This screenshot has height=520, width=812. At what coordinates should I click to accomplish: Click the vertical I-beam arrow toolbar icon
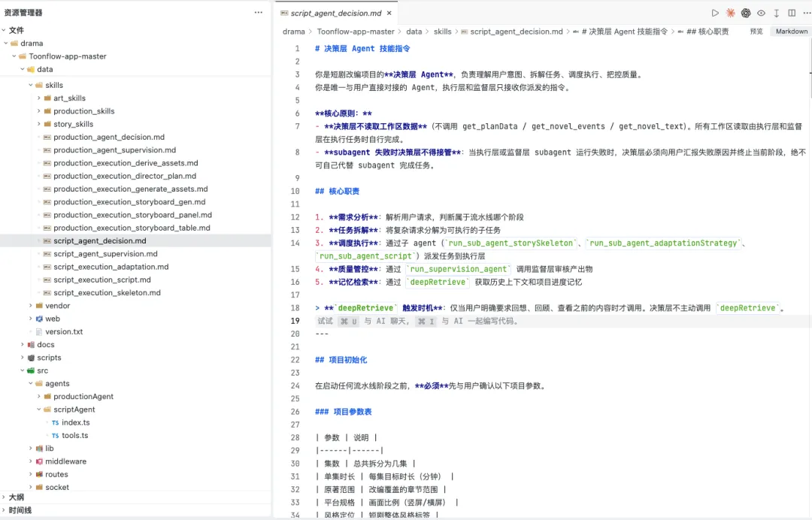coord(776,13)
